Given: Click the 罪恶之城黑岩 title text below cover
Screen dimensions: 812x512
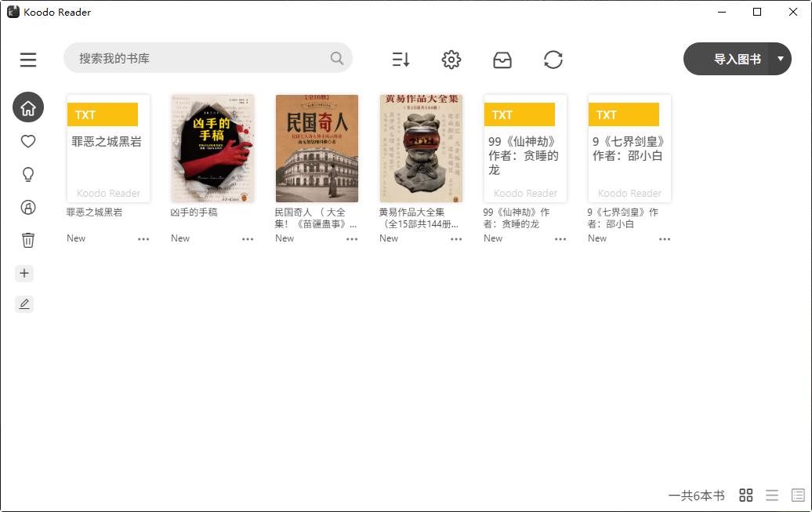Looking at the screenshot, I should (x=94, y=212).
